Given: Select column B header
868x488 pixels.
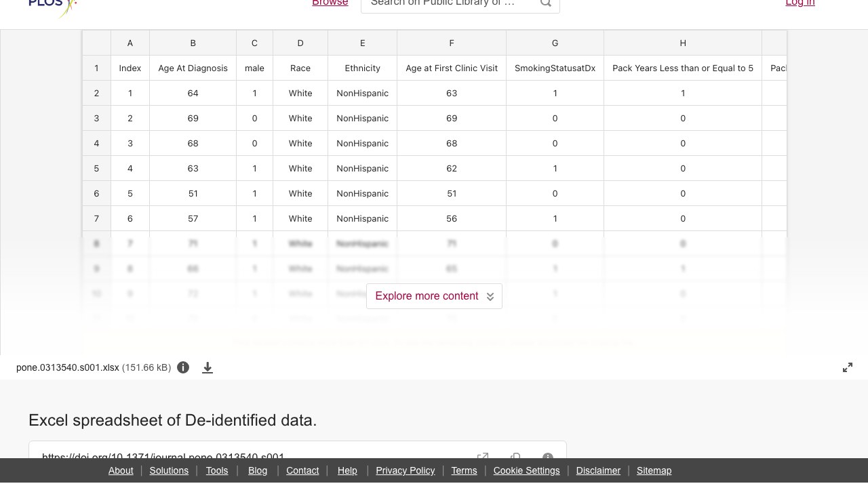Looking at the screenshot, I should click(x=193, y=43).
